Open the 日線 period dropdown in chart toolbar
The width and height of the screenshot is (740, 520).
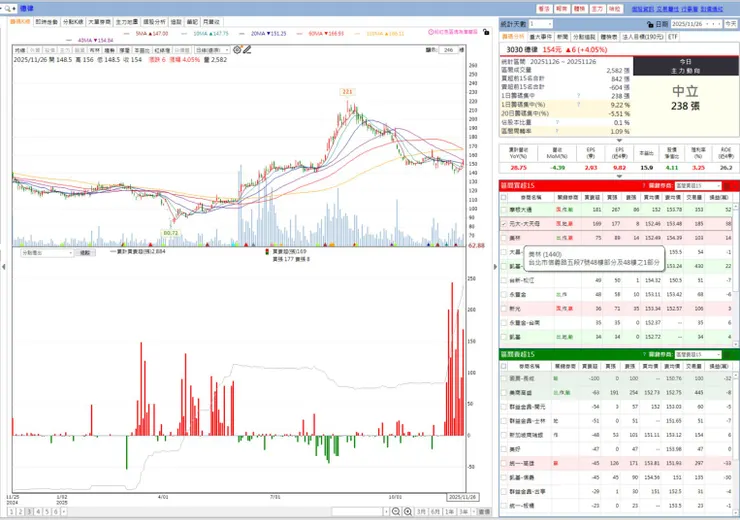(227, 50)
